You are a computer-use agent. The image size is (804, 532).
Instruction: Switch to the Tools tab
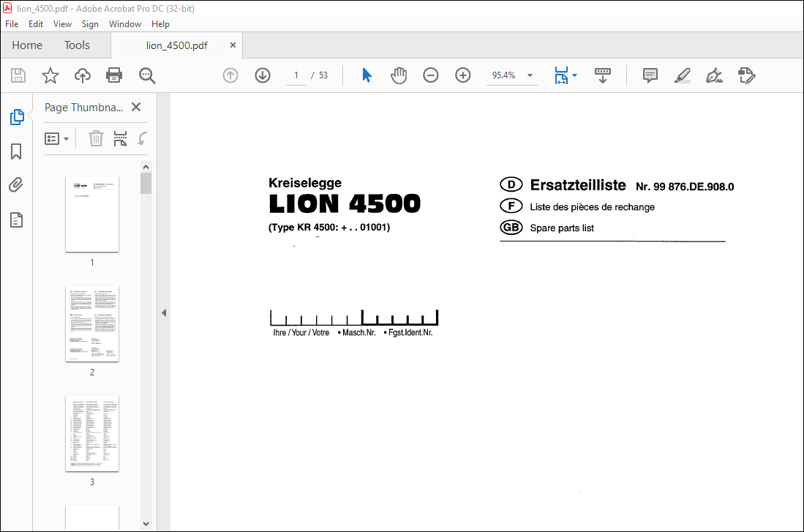(x=77, y=45)
